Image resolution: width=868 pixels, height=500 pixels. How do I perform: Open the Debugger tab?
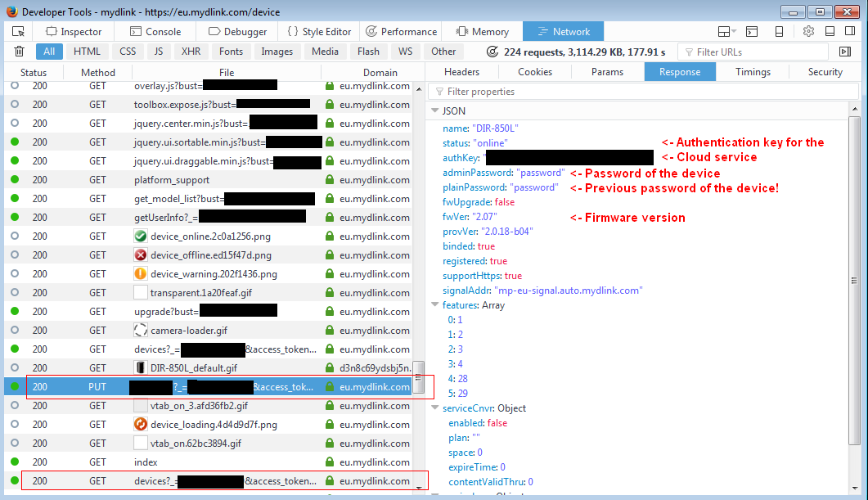point(237,32)
